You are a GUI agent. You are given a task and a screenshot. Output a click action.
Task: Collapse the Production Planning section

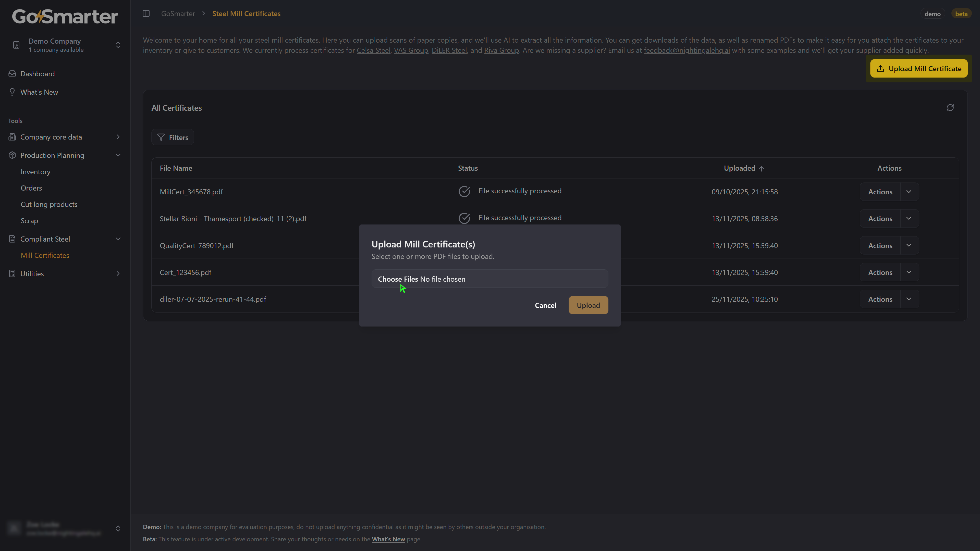(118, 155)
